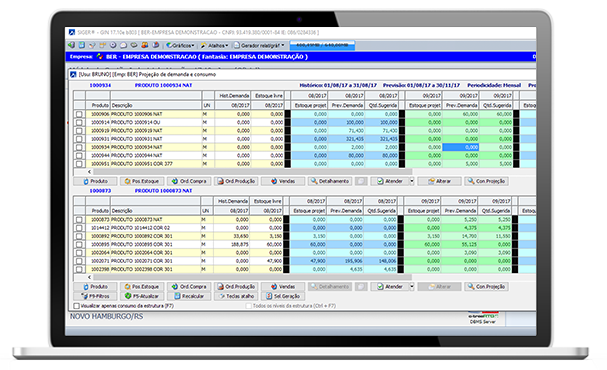Open the Gerador relatório dropdown
607x370 pixels.
(259, 45)
